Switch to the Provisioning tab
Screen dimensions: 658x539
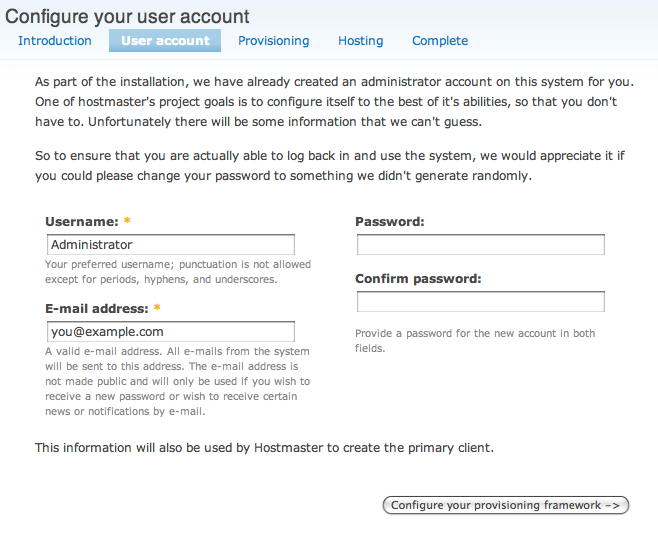[273, 41]
